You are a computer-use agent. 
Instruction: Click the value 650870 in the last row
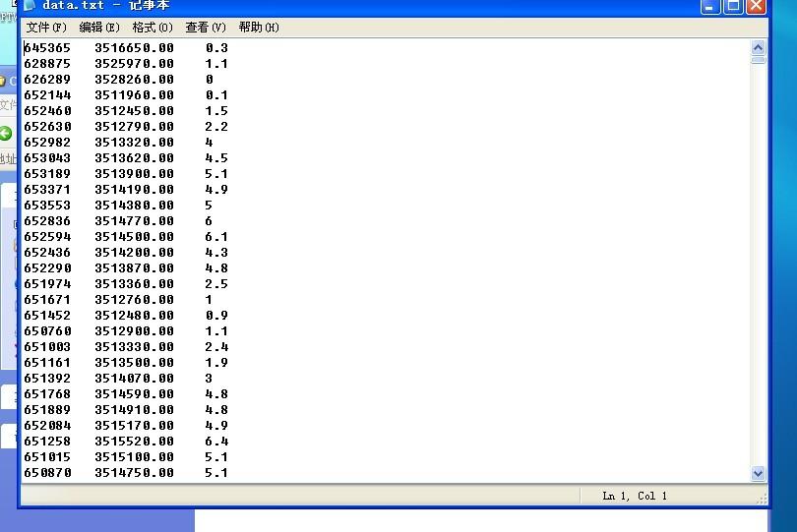tap(47, 473)
